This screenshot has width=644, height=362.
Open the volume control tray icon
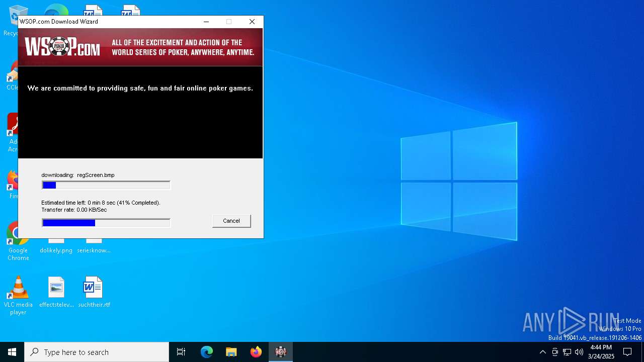click(579, 352)
